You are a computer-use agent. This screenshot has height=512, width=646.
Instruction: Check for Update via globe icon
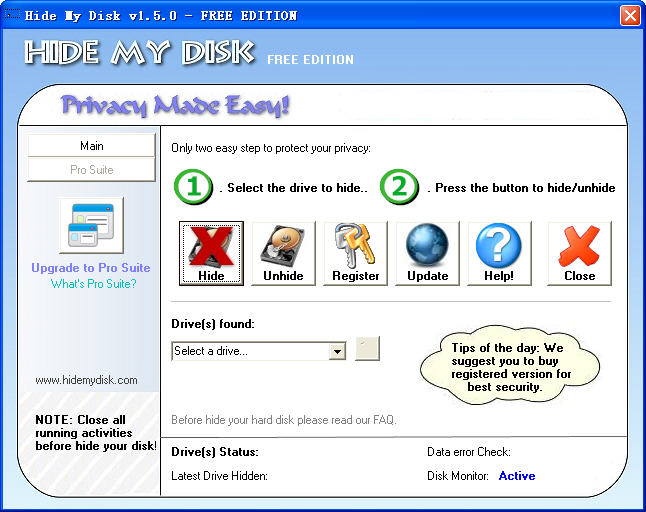click(x=427, y=253)
